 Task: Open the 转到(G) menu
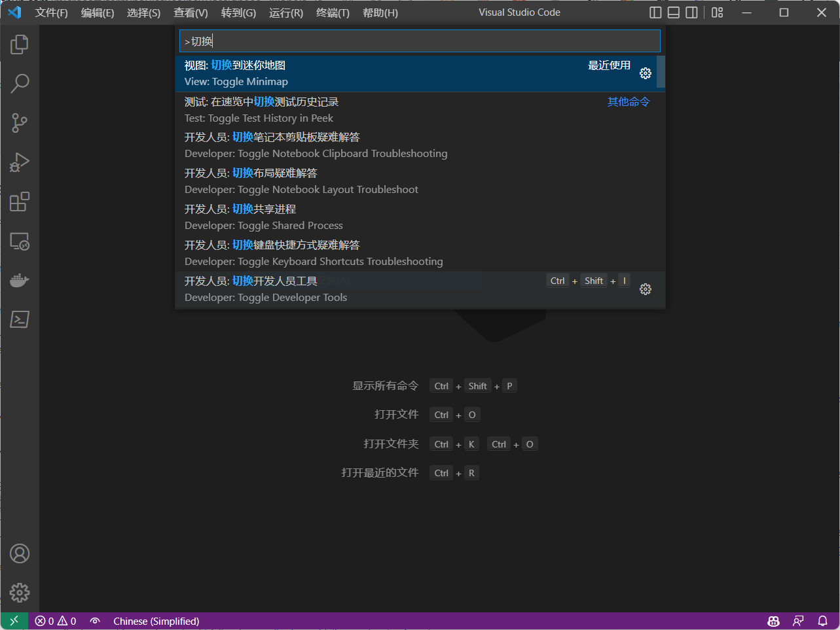pos(238,12)
